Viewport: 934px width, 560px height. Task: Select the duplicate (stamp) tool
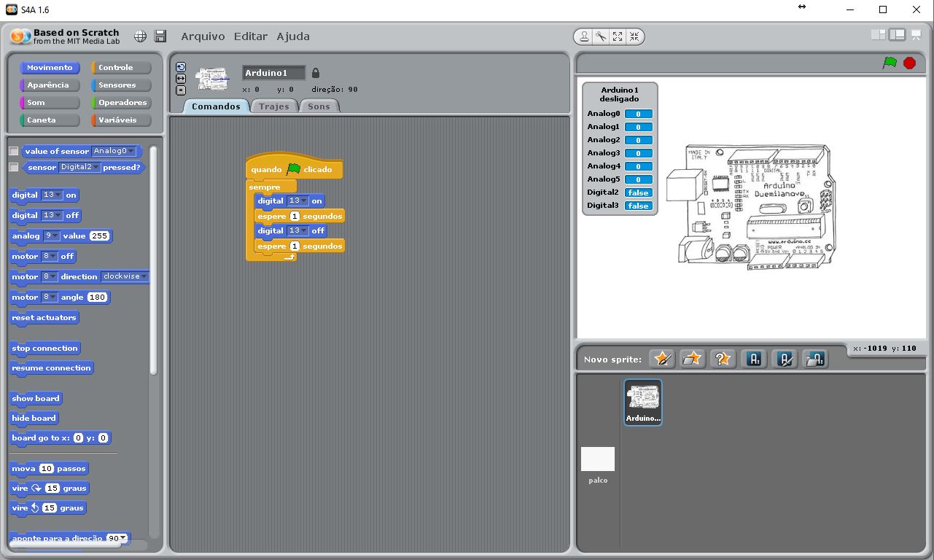pyautogui.click(x=585, y=36)
